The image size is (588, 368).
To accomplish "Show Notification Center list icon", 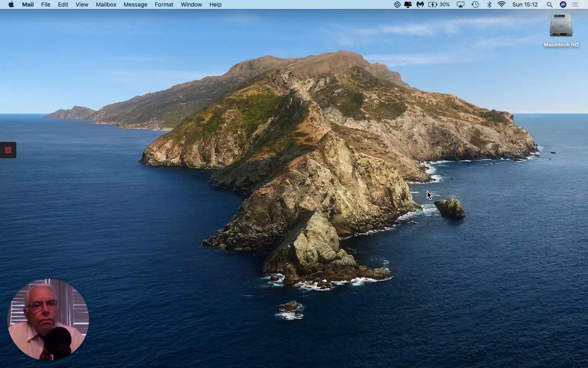I will (x=575, y=5).
